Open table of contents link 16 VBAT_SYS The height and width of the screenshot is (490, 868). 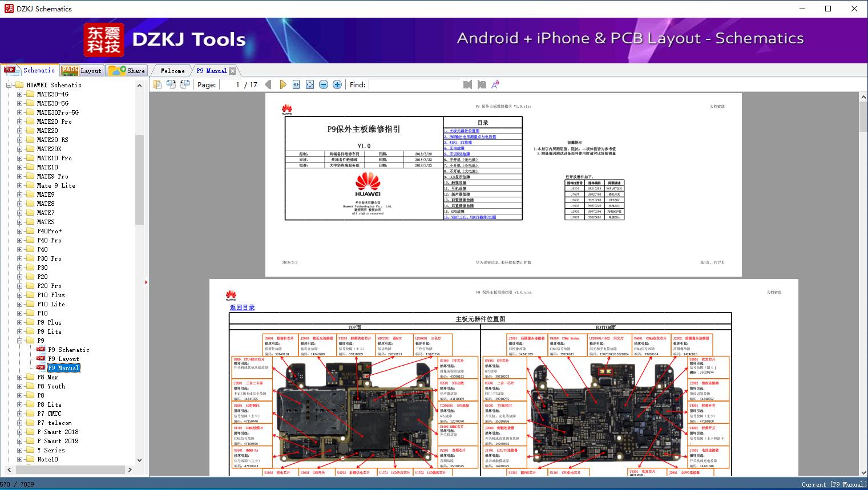pyautogui.click(x=470, y=217)
